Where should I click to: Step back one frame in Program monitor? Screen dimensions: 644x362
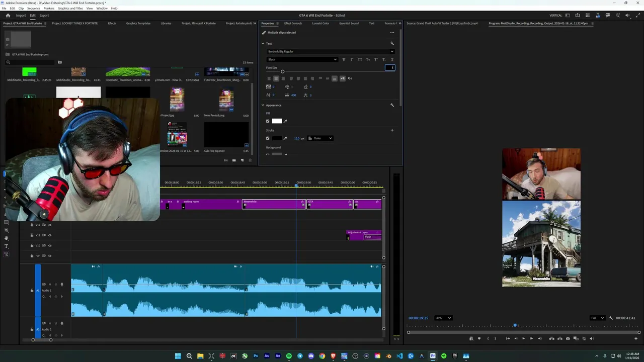click(x=515, y=338)
